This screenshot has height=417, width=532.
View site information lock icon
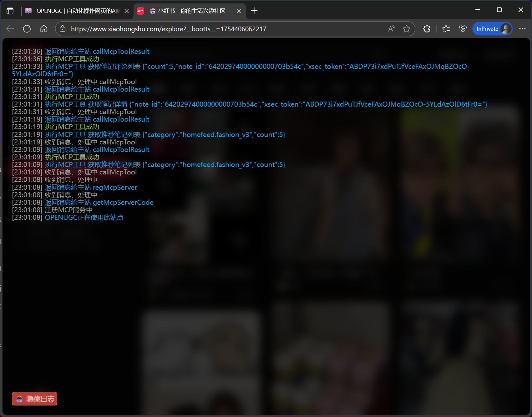[63, 29]
